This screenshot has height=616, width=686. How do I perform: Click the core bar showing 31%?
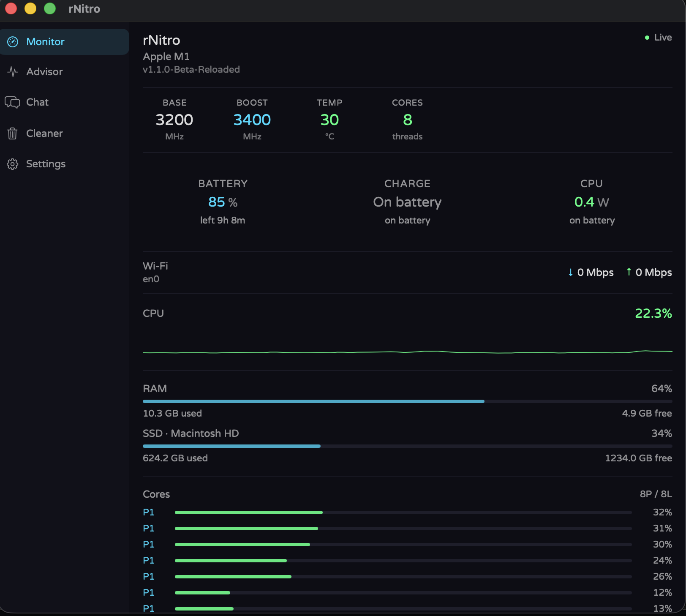(x=403, y=529)
